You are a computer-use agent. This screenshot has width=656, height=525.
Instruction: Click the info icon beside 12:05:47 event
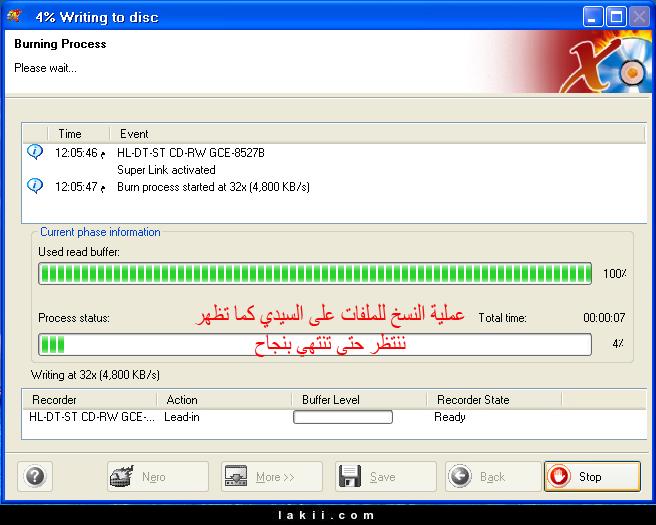35,185
